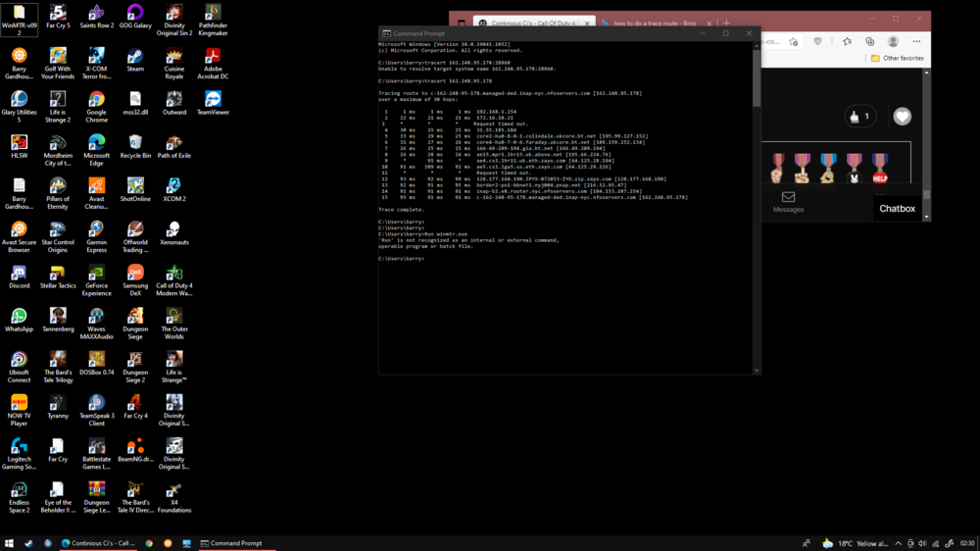Viewport: 980px width, 551px height.
Task: Open the WhatsApp desktop shortcut
Action: click(19, 317)
